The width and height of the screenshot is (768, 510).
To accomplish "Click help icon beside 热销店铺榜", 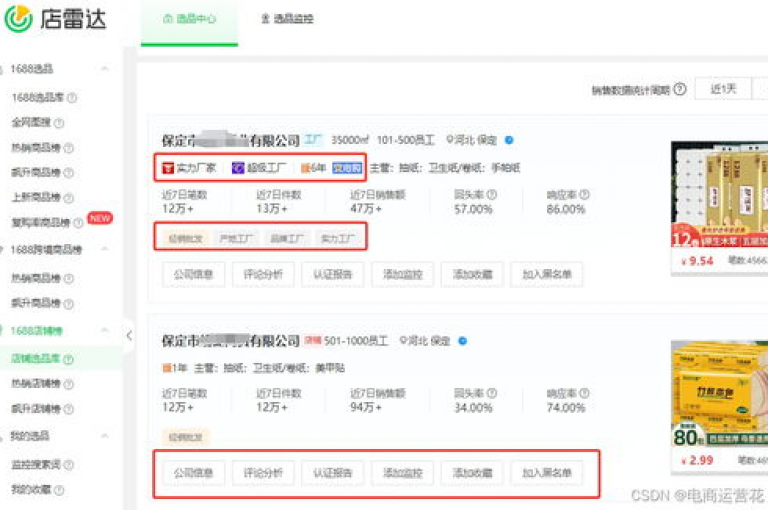I will click(69, 384).
